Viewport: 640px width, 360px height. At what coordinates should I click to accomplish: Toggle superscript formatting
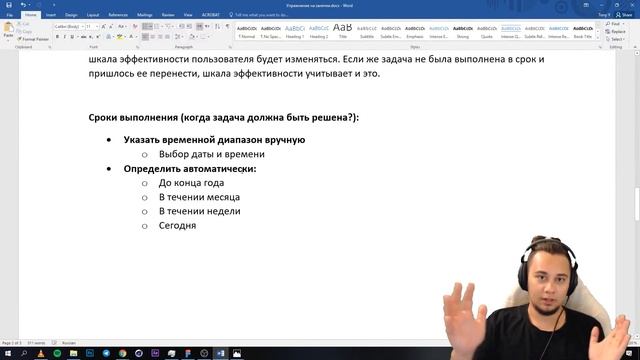coord(98,37)
